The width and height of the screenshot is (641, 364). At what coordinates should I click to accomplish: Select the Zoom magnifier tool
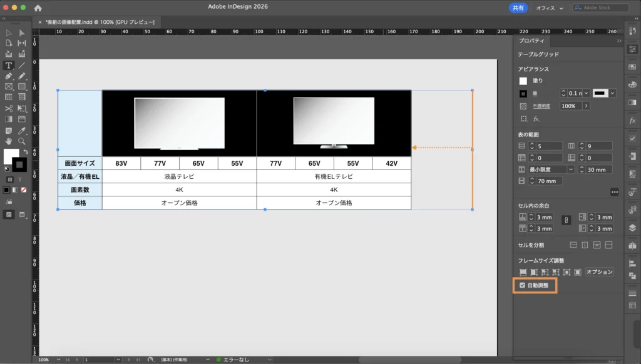click(22, 141)
